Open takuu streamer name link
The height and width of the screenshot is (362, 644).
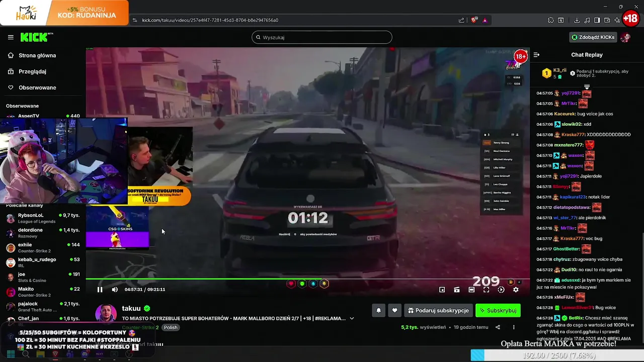pyautogui.click(x=131, y=308)
